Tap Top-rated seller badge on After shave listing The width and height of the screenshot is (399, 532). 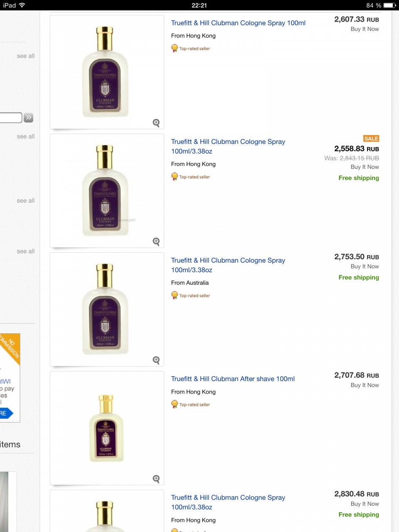(191, 404)
